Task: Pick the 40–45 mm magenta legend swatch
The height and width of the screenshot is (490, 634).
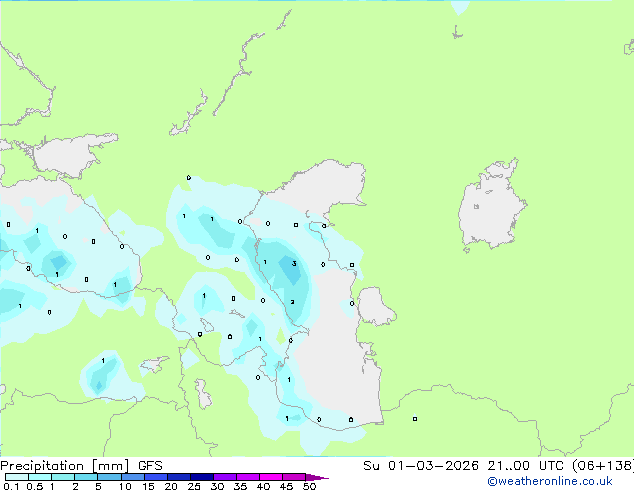Action: [271, 477]
